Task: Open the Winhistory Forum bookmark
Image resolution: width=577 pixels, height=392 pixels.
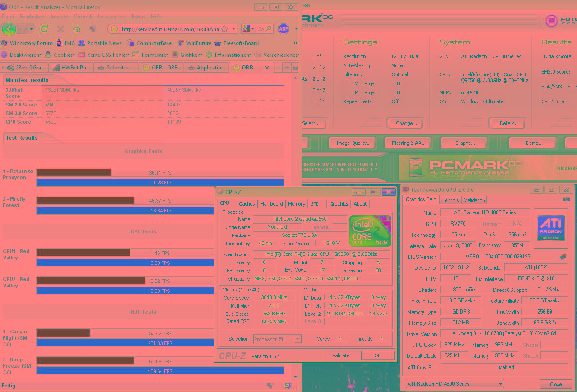Action: pyautogui.click(x=27, y=43)
